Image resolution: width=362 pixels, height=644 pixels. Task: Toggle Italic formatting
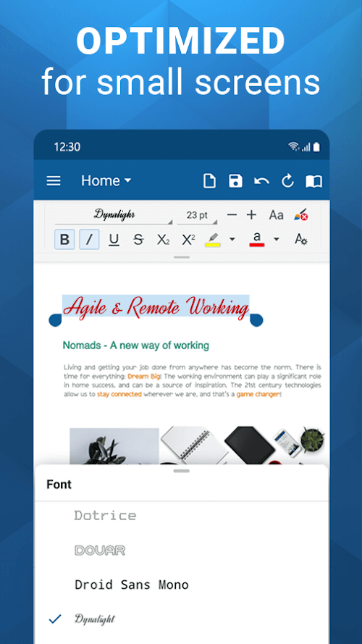(x=89, y=240)
